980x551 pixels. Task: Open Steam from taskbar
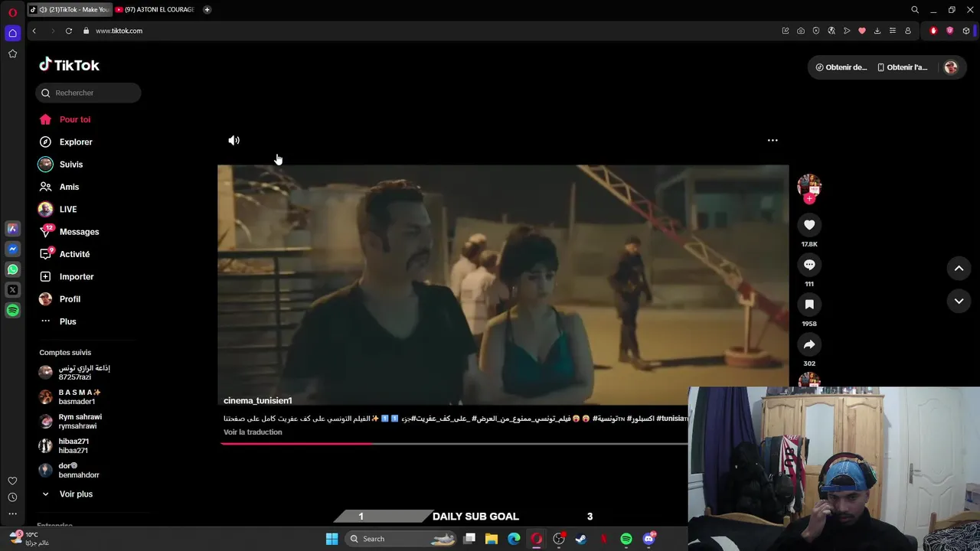[581, 539]
